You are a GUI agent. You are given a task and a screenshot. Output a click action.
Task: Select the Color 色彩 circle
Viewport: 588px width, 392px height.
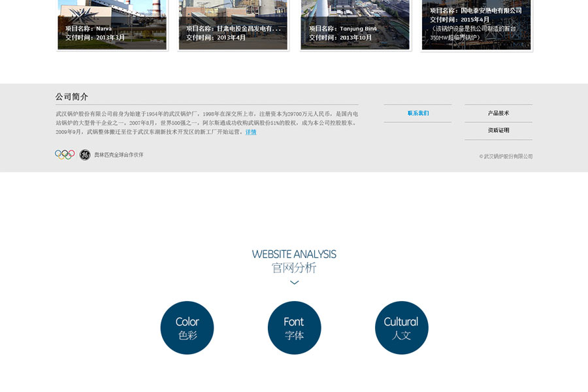click(187, 328)
